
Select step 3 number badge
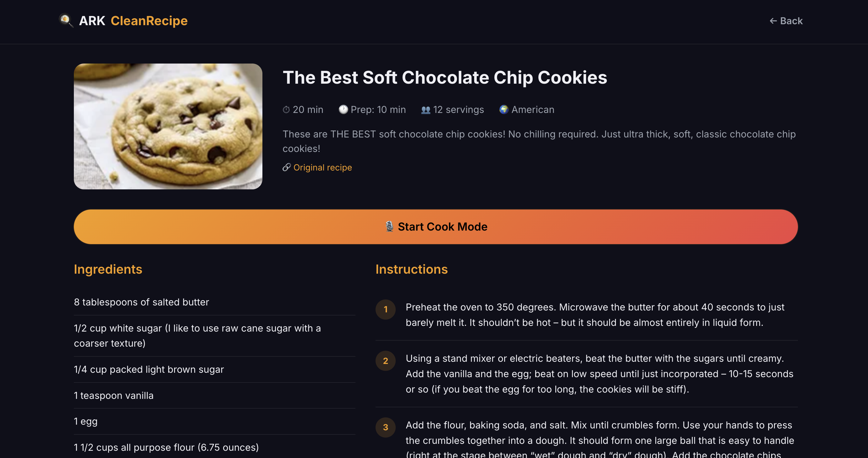point(386,427)
